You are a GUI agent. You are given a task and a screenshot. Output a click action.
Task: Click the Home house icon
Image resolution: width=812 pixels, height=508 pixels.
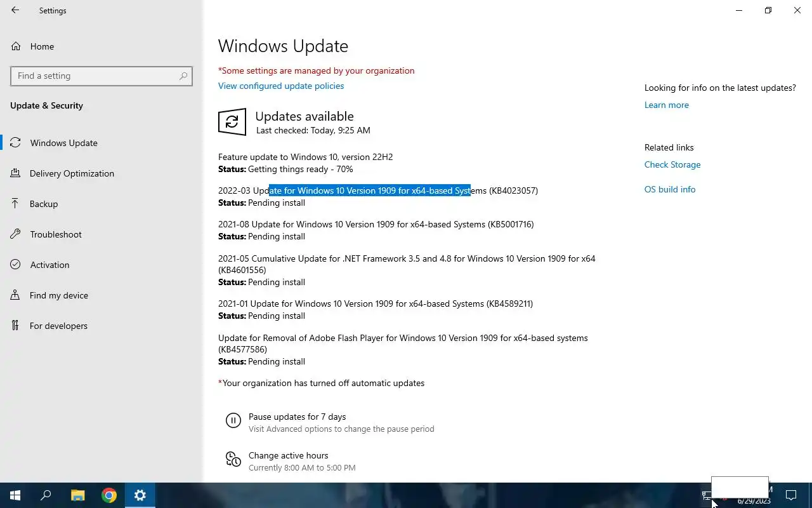coord(16,46)
